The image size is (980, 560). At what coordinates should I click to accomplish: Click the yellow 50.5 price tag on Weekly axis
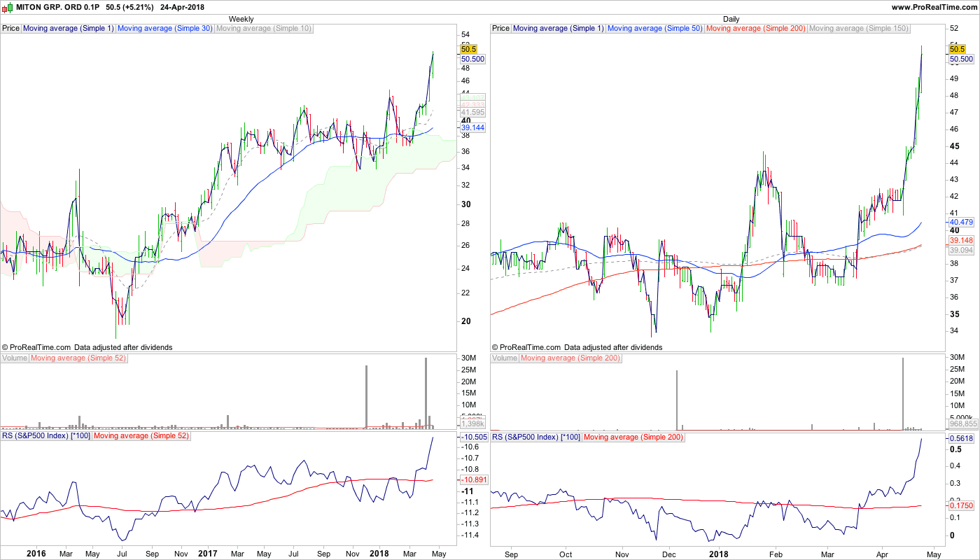pos(468,49)
